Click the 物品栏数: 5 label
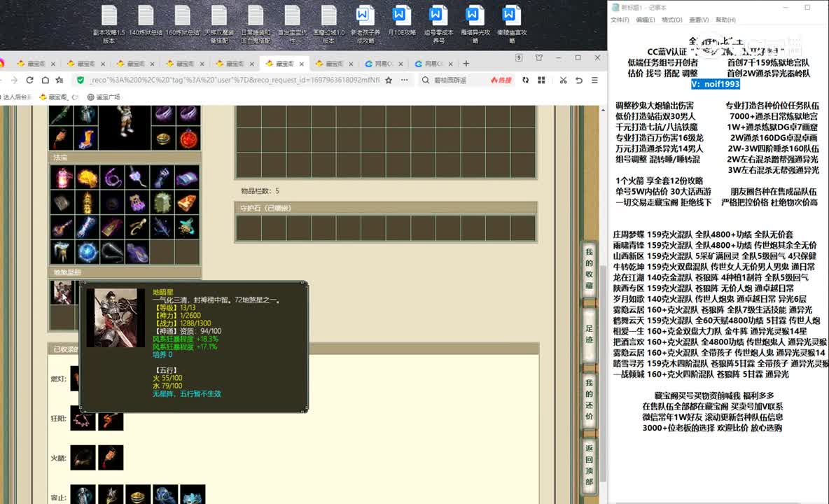 tap(260, 190)
